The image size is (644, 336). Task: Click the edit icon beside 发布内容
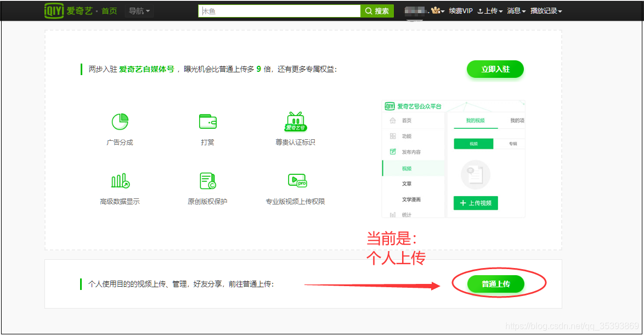click(393, 152)
